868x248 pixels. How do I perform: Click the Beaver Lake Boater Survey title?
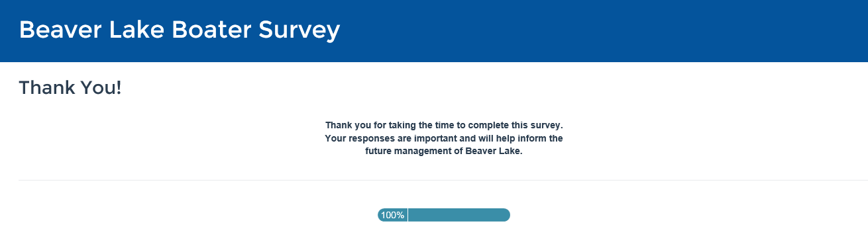pyautogui.click(x=180, y=30)
